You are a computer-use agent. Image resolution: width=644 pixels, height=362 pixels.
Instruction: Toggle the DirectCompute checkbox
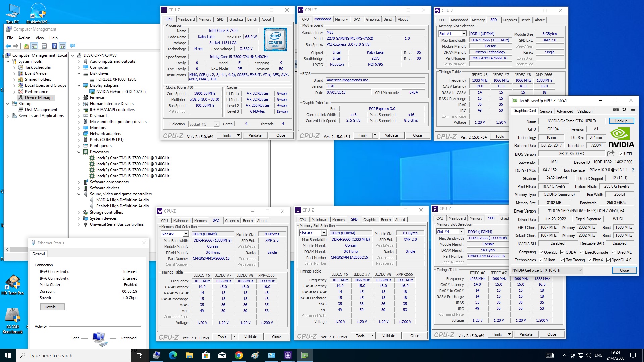point(582,252)
